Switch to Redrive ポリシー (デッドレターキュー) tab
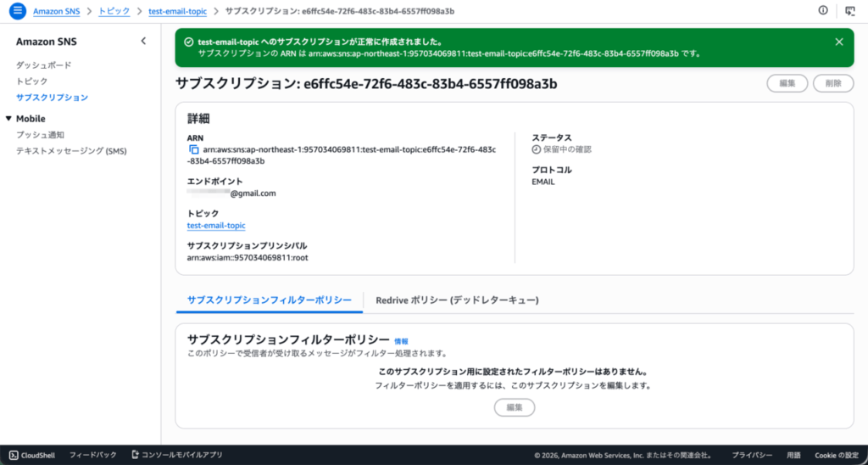Image resolution: width=868 pixels, height=465 pixels. click(457, 300)
